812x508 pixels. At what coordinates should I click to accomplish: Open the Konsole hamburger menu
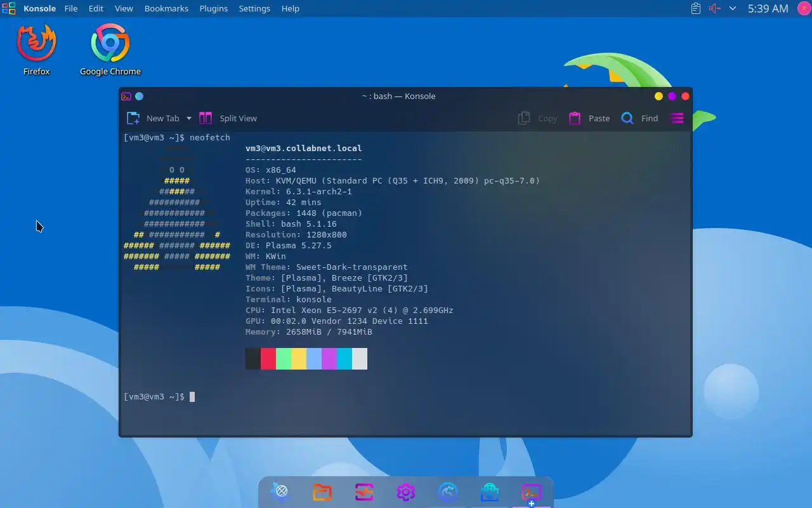[x=678, y=118]
